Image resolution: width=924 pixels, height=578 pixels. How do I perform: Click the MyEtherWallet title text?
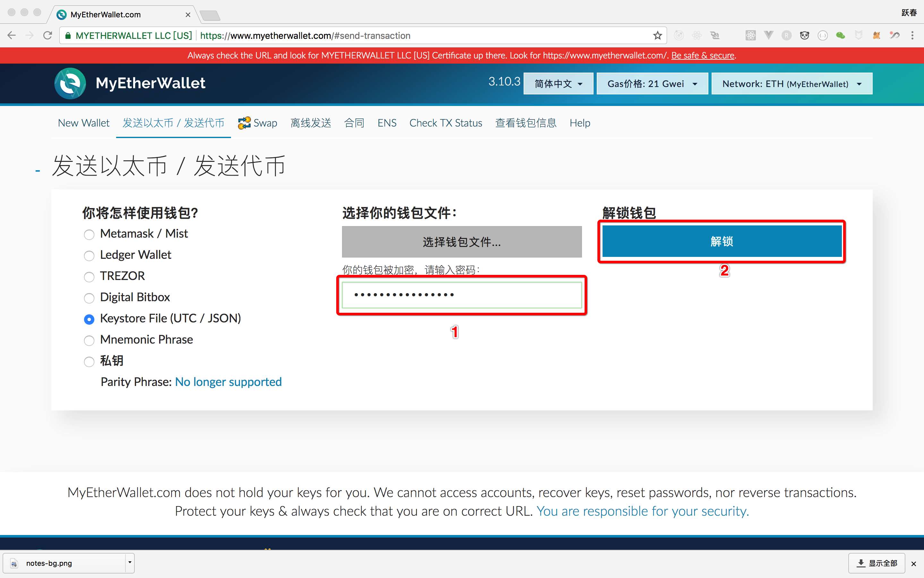pyautogui.click(x=150, y=83)
